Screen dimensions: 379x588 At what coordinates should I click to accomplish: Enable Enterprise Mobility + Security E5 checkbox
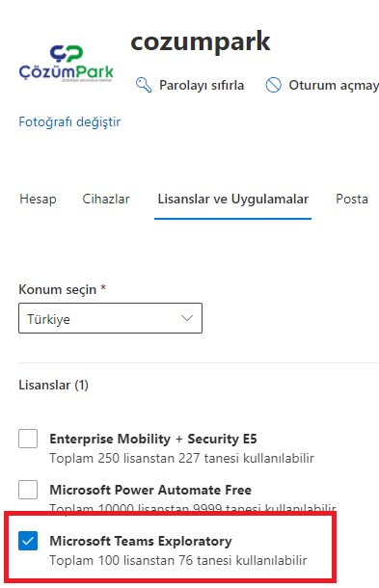(x=28, y=439)
